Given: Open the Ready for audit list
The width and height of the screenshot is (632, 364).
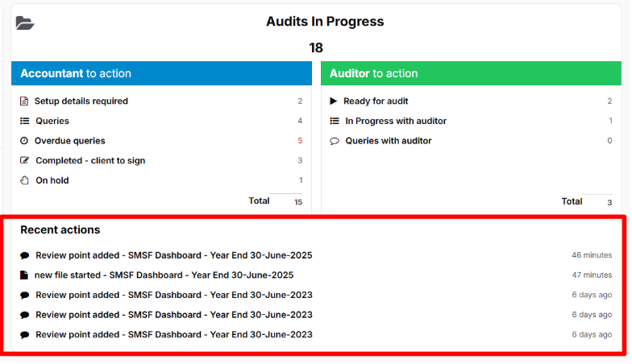Looking at the screenshot, I should 376,101.
